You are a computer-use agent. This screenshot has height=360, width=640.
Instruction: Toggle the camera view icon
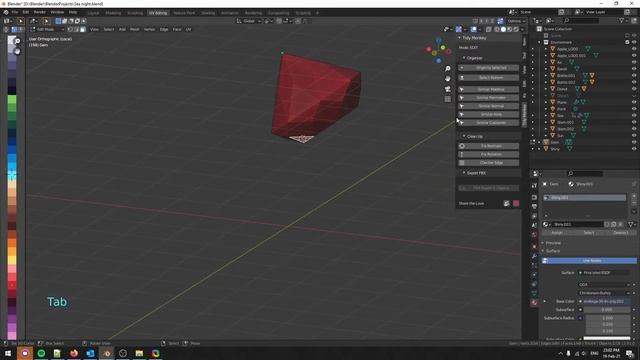[448, 89]
